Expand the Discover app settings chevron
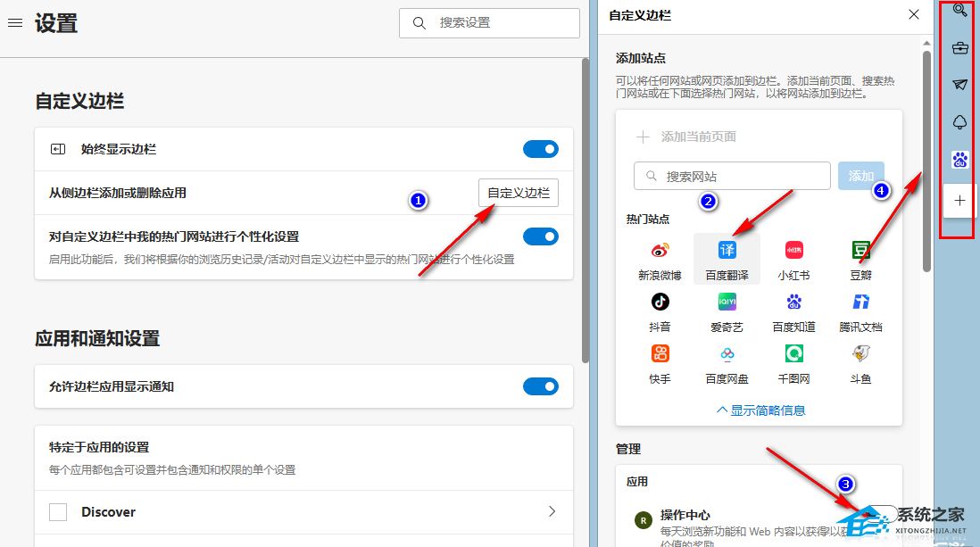Screen dimensions: 980x547 552,511
